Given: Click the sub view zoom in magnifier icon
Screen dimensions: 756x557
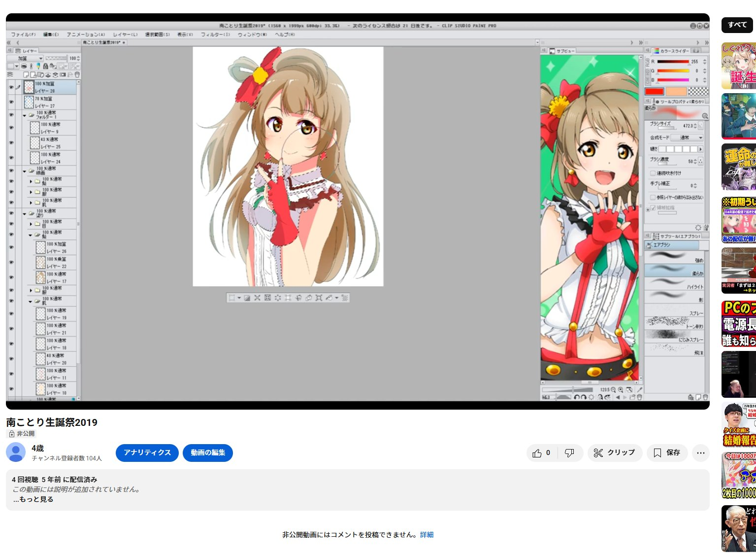Looking at the screenshot, I should coord(621,389).
